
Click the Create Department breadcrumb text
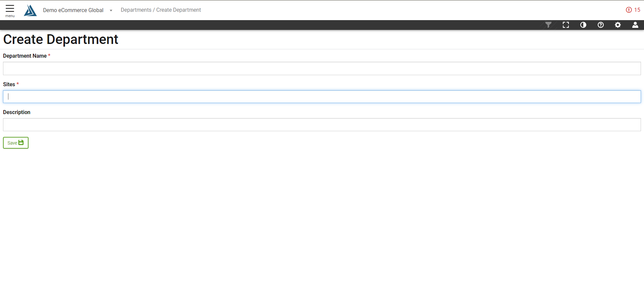(x=178, y=10)
